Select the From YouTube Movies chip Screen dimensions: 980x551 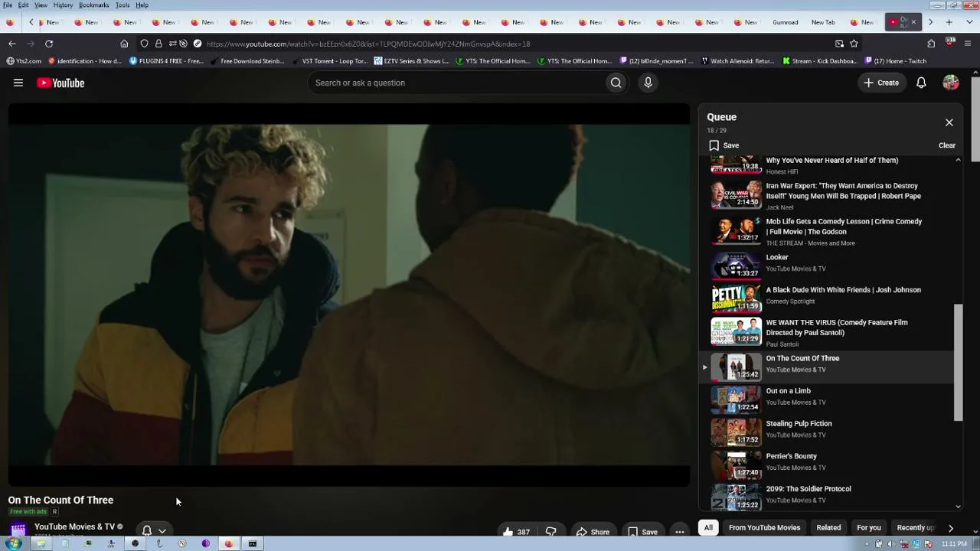(x=764, y=527)
